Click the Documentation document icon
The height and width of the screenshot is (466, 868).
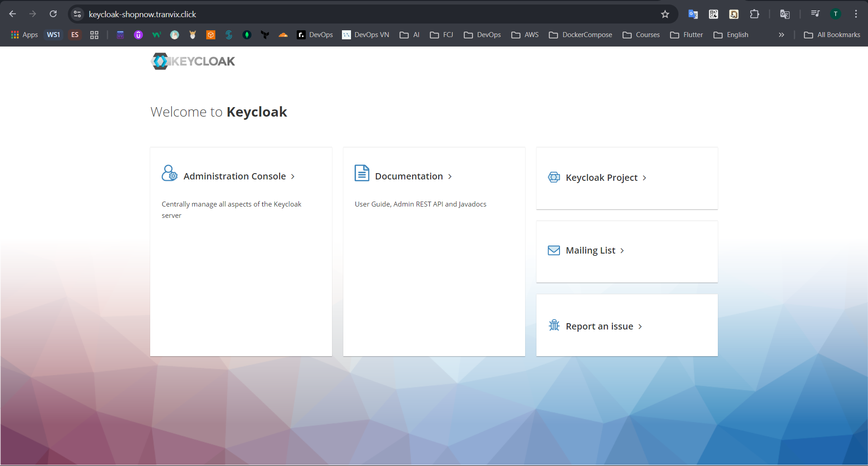click(x=361, y=173)
